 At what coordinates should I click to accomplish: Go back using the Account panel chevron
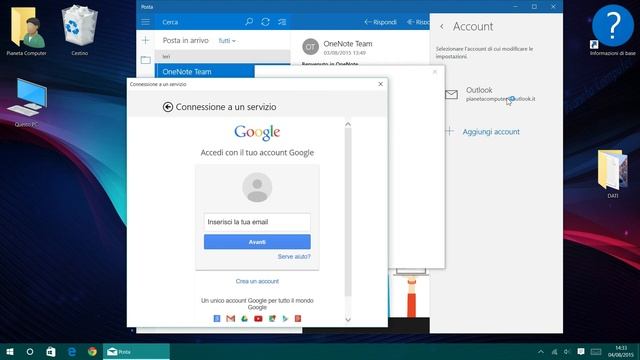point(442,27)
